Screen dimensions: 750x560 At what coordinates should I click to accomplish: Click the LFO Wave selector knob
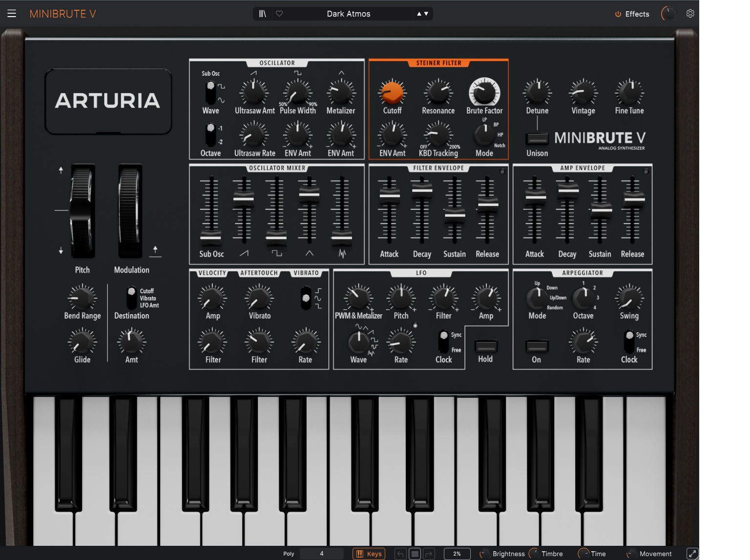coord(358,342)
